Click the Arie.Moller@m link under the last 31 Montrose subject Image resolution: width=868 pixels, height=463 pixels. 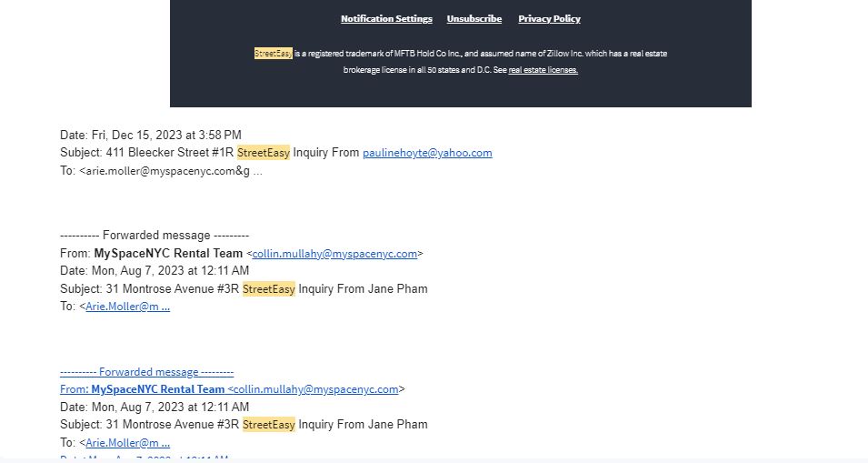(128, 443)
